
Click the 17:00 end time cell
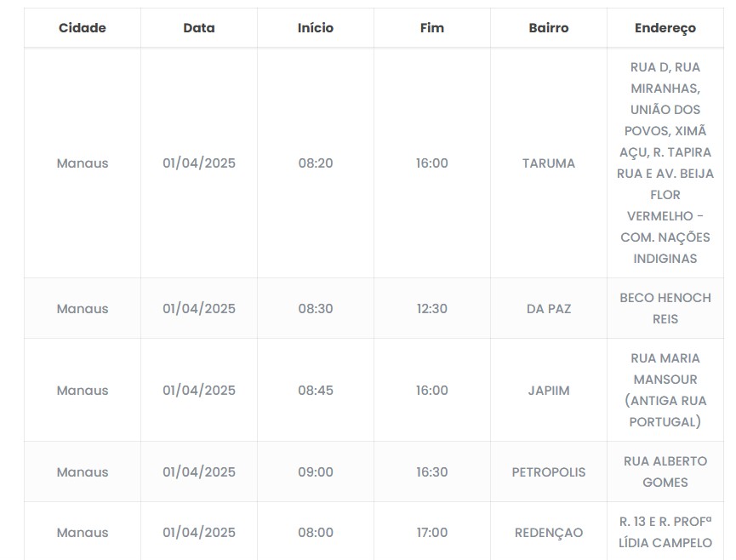[x=432, y=533]
